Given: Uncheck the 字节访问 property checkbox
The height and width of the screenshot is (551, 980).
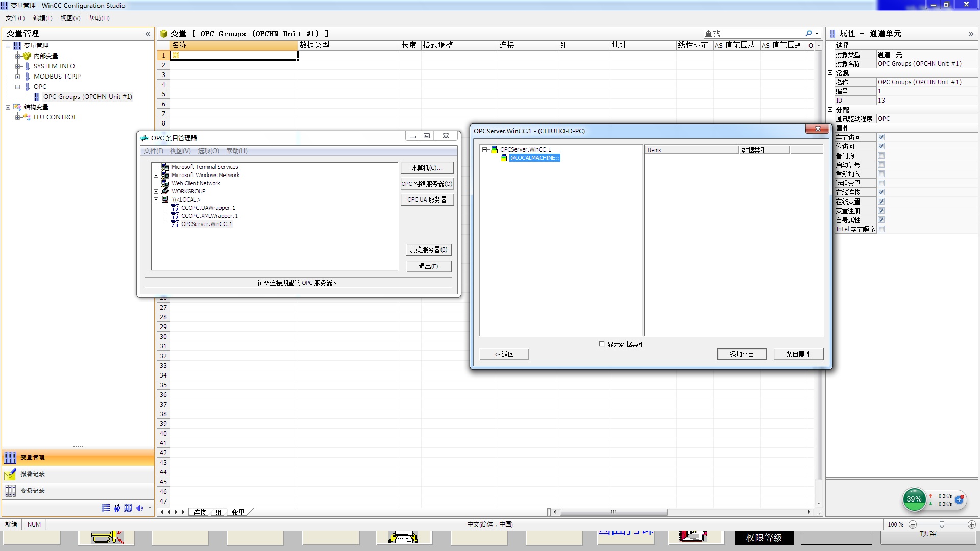Looking at the screenshot, I should click(x=881, y=137).
